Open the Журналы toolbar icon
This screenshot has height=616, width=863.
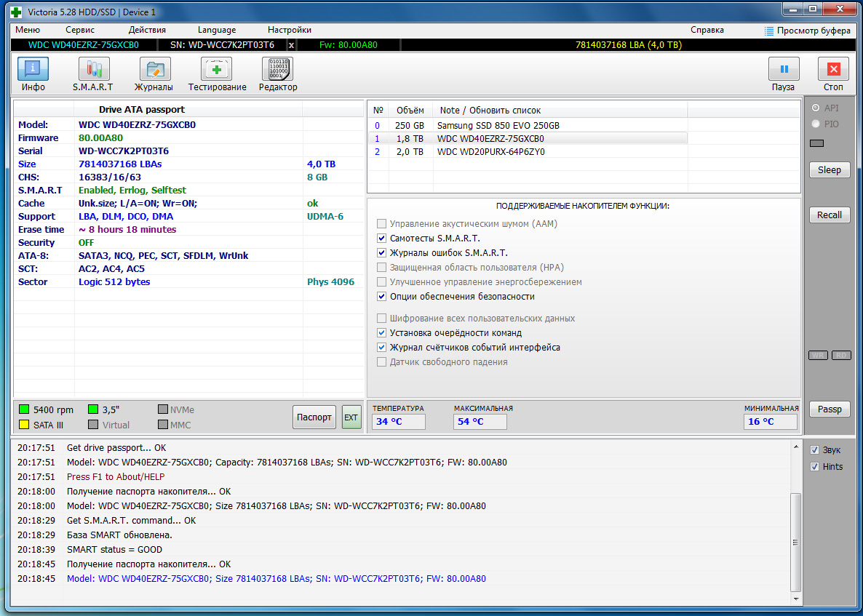click(155, 69)
